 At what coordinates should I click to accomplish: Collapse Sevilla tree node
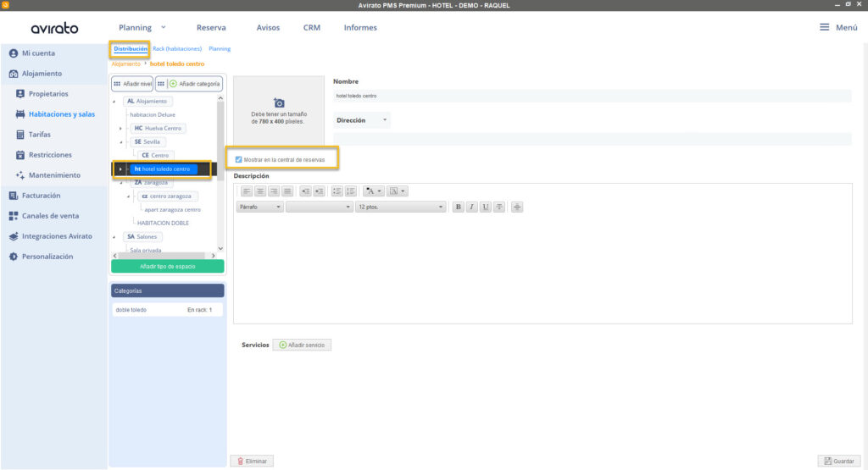(120, 142)
